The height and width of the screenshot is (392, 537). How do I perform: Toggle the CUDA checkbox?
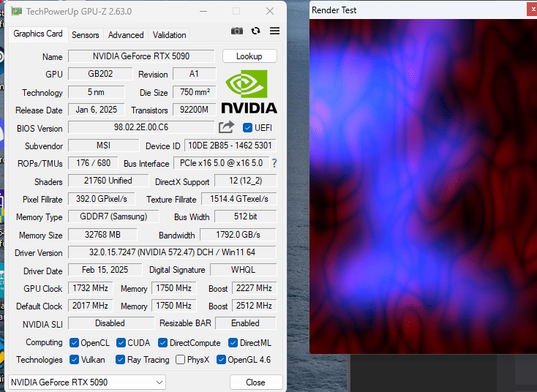click(121, 343)
